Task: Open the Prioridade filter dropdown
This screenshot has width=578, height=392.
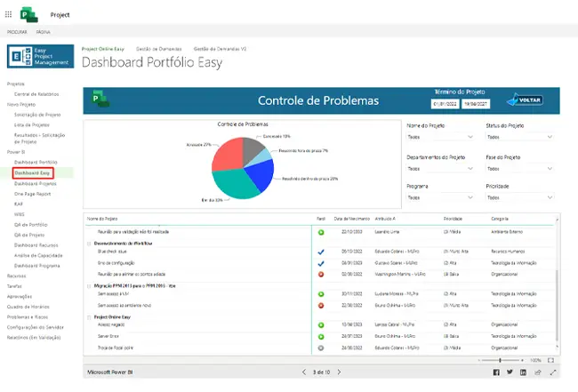Action: pyautogui.click(x=519, y=197)
